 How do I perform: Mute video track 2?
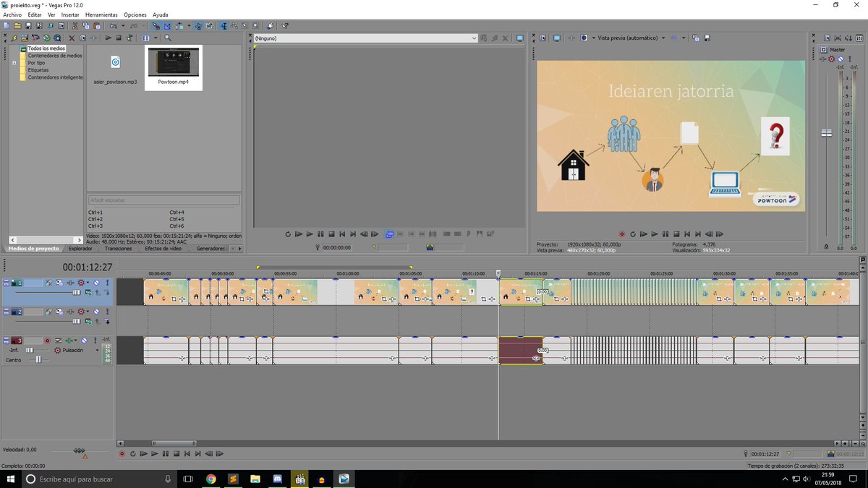[96, 311]
